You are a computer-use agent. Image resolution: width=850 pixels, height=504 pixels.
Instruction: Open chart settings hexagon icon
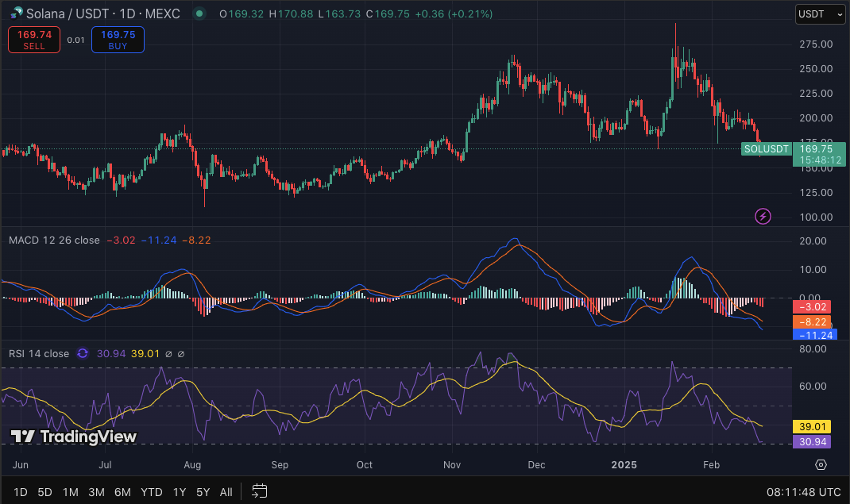pyautogui.click(x=821, y=464)
